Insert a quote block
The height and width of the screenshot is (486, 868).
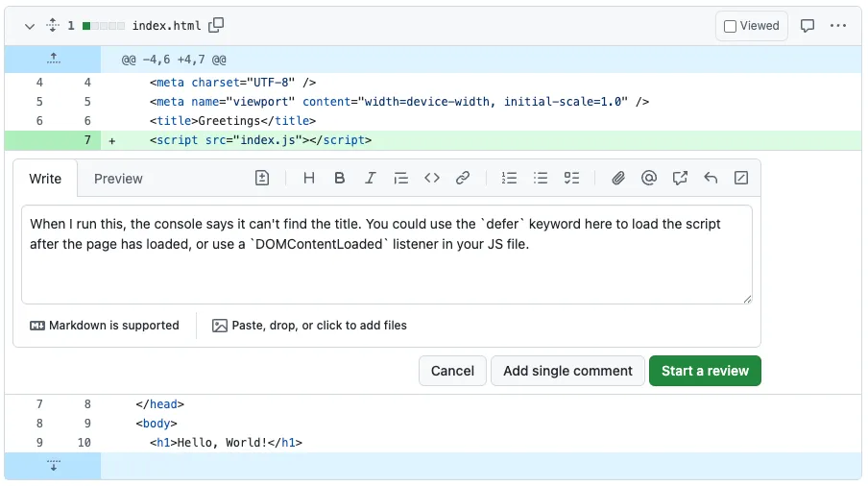tap(400, 179)
